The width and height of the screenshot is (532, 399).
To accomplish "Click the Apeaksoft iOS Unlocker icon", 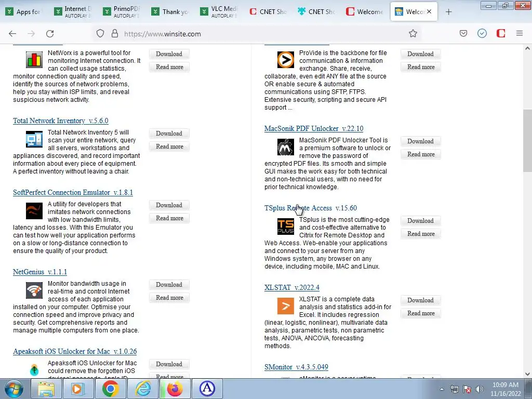I will pyautogui.click(x=34, y=369).
